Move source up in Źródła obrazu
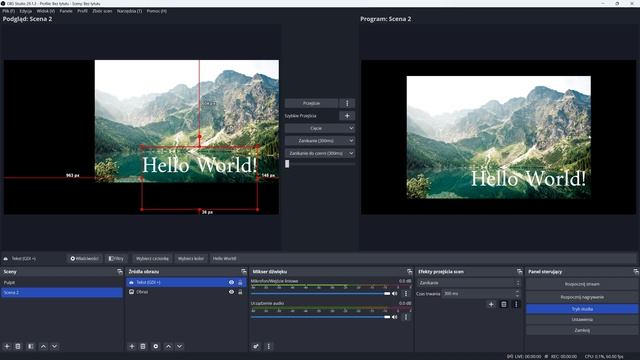 pyautogui.click(x=168, y=346)
